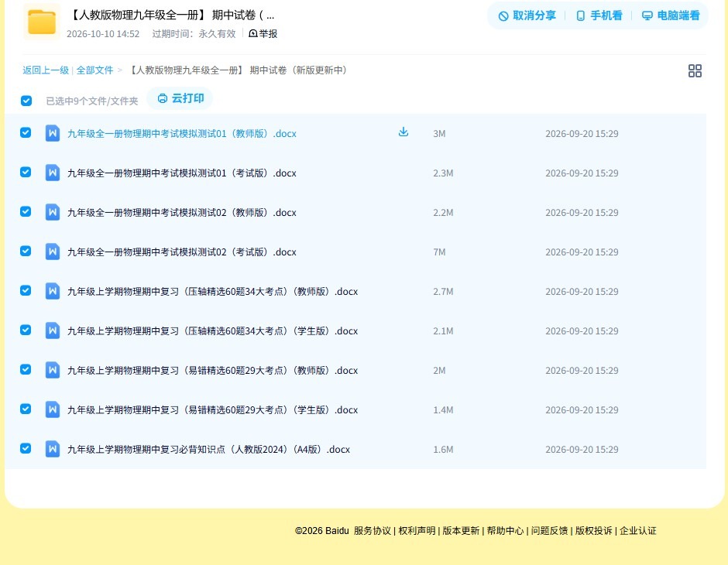The image size is (728, 565).
Task: Click 取消分享 to cancel sharing
Action: [x=527, y=15]
